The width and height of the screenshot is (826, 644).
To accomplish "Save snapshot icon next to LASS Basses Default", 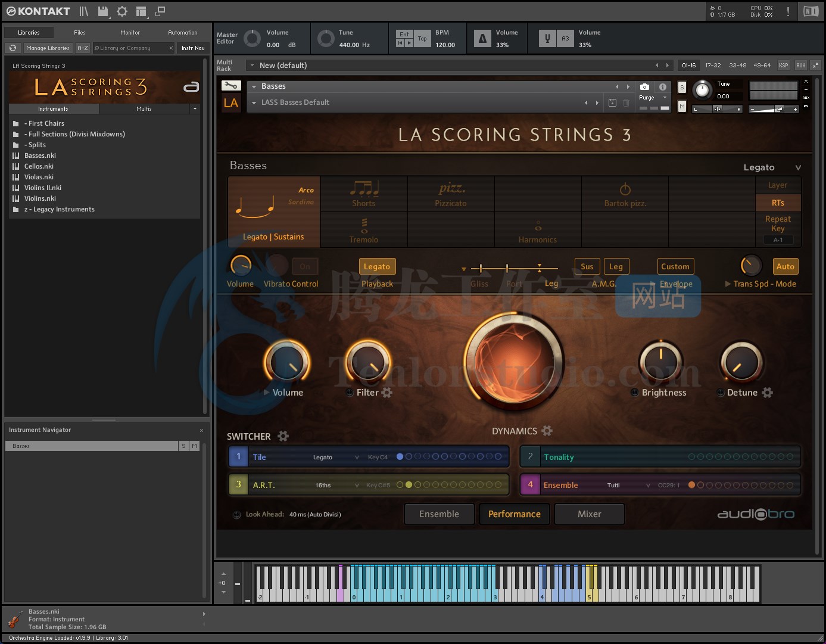I will tap(612, 102).
